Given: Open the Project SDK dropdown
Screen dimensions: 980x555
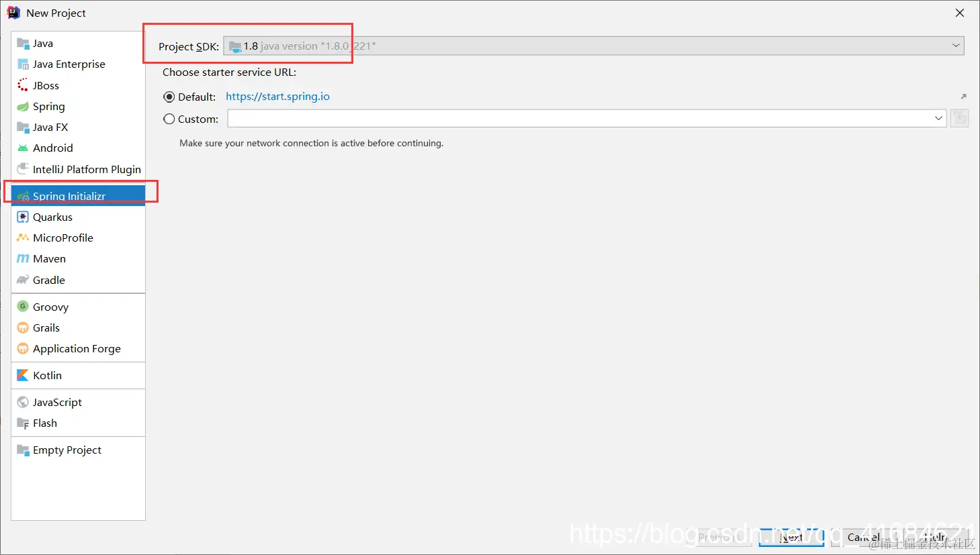Looking at the screenshot, I should (594, 46).
